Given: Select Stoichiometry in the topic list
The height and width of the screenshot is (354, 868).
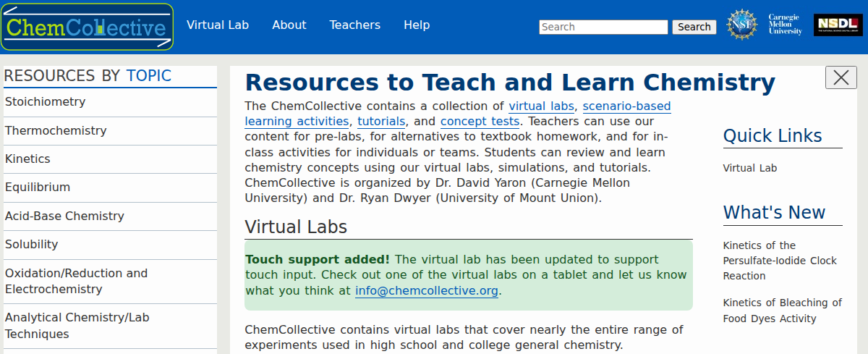Looking at the screenshot, I should [x=46, y=102].
